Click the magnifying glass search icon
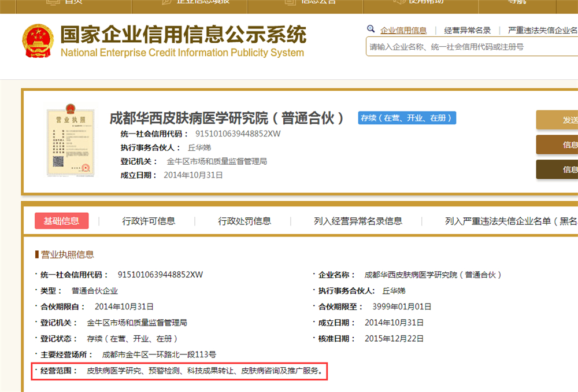578x392 pixels. (370, 28)
